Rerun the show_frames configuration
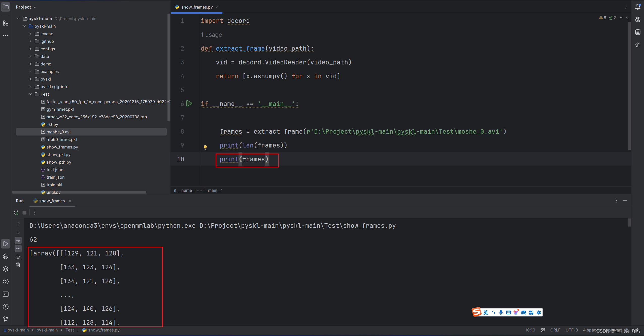This screenshot has width=644, height=336. pos(16,213)
